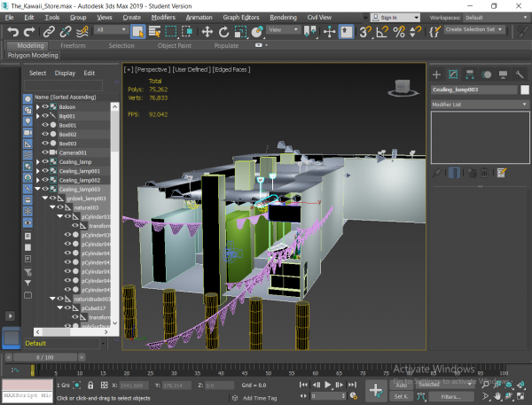Click the selection lock icon in status bar
Viewport: 532px width, 405px height.
pyautogui.click(x=91, y=386)
